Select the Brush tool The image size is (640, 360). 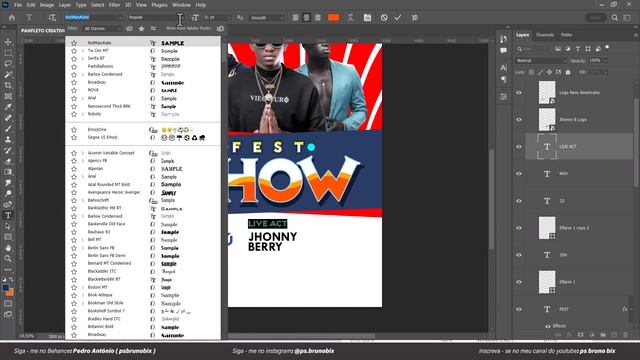(x=8, y=129)
